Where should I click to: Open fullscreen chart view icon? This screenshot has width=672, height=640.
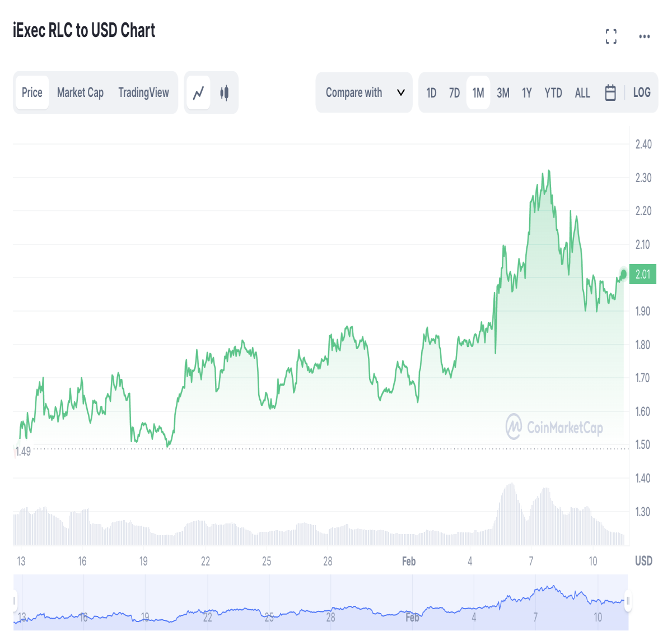point(611,36)
